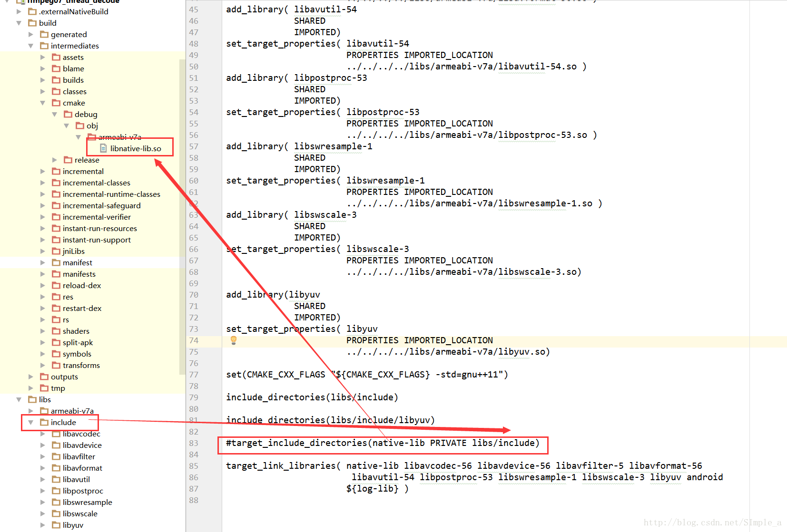Image resolution: width=787 pixels, height=532 pixels.
Task: Collapse the obj folder
Action: click(67, 126)
